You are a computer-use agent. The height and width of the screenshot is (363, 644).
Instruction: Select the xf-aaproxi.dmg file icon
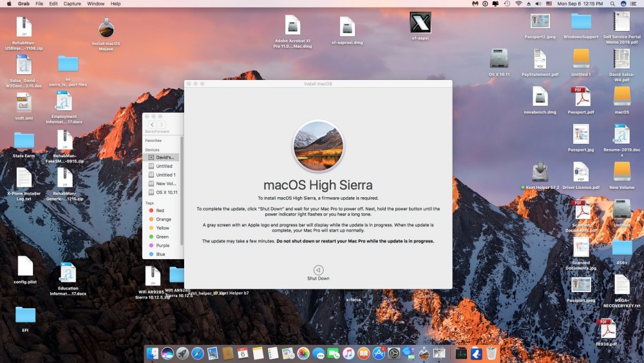coord(347,26)
